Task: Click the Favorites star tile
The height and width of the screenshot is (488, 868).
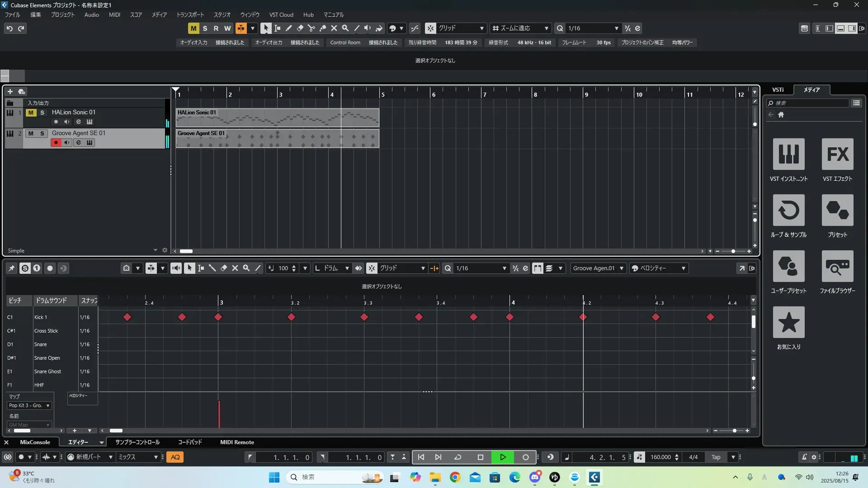Action: pyautogui.click(x=788, y=323)
